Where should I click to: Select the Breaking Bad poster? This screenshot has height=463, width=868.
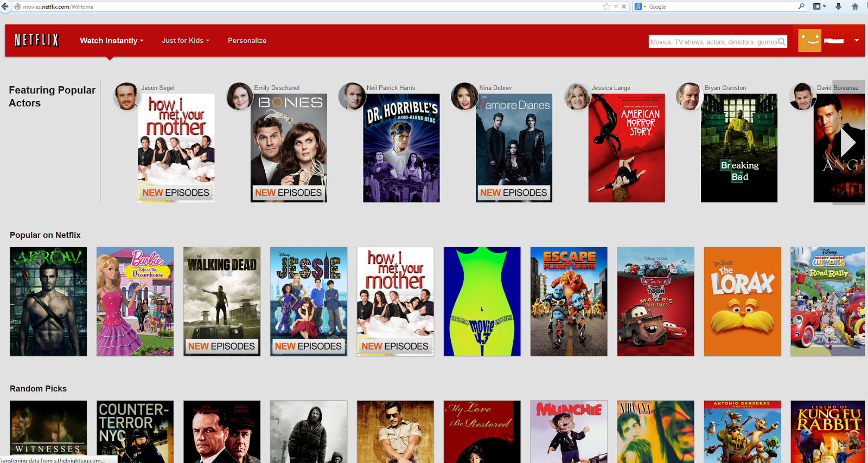(x=739, y=148)
